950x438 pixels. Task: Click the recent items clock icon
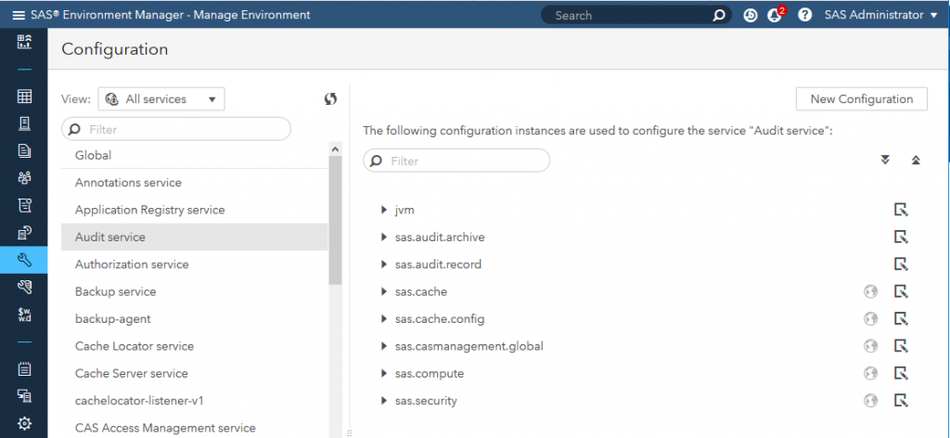(x=751, y=15)
